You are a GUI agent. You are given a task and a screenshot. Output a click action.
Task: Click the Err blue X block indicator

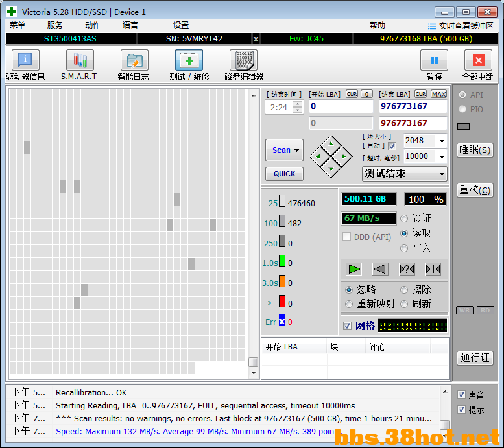(x=282, y=320)
